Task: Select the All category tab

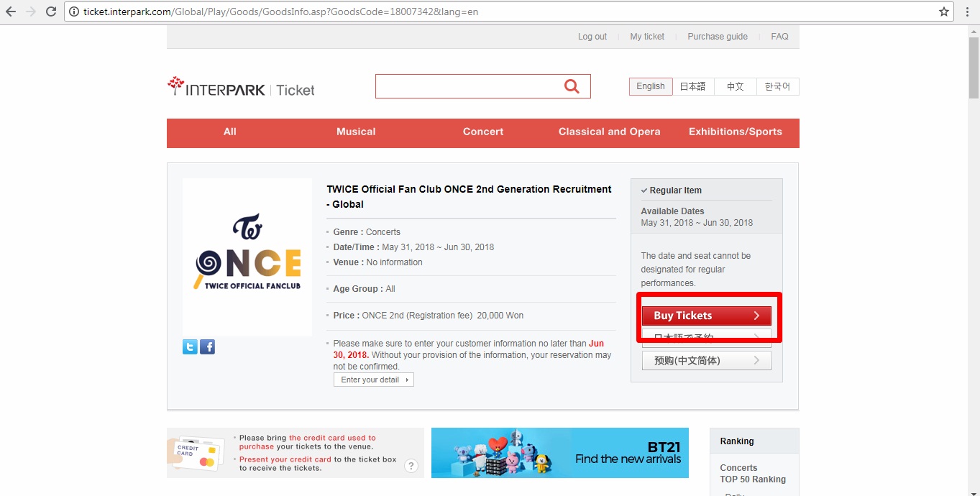Action: pyautogui.click(x=230, y=132)
